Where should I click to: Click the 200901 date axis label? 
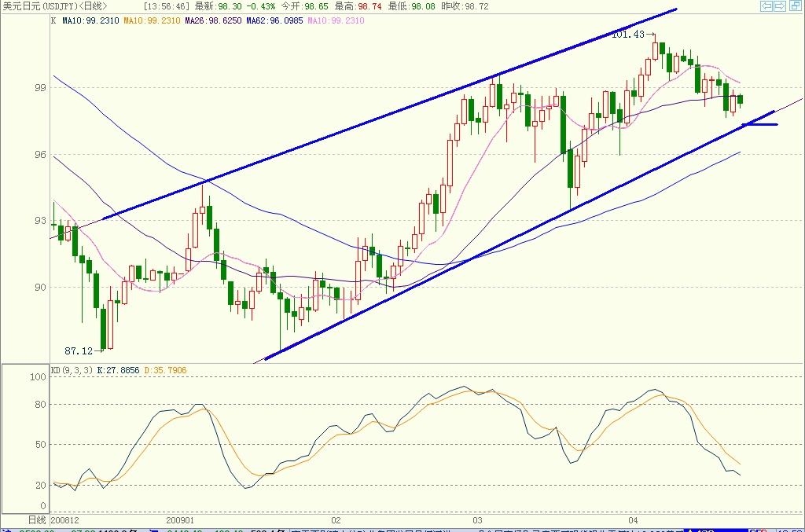pos(180,519)
